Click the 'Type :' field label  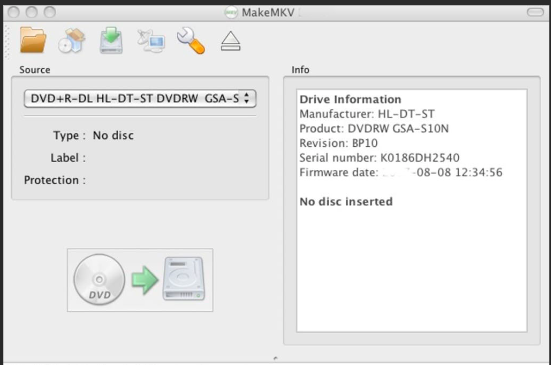pyautogui.click(x=70, y=136)
